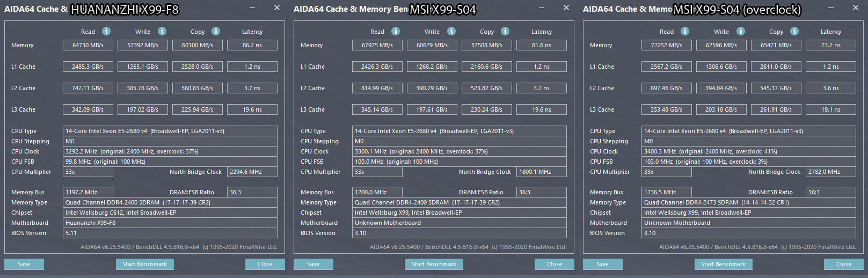Select L3 Cache Copy value 261.91 GB/s
Image resolution: width=868 pixels, height=278 pixels.
coord(776,109)
